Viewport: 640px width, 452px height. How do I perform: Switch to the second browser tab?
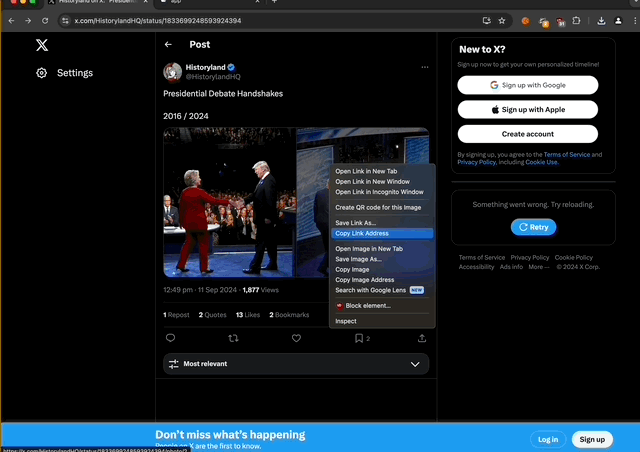(208, 2)
